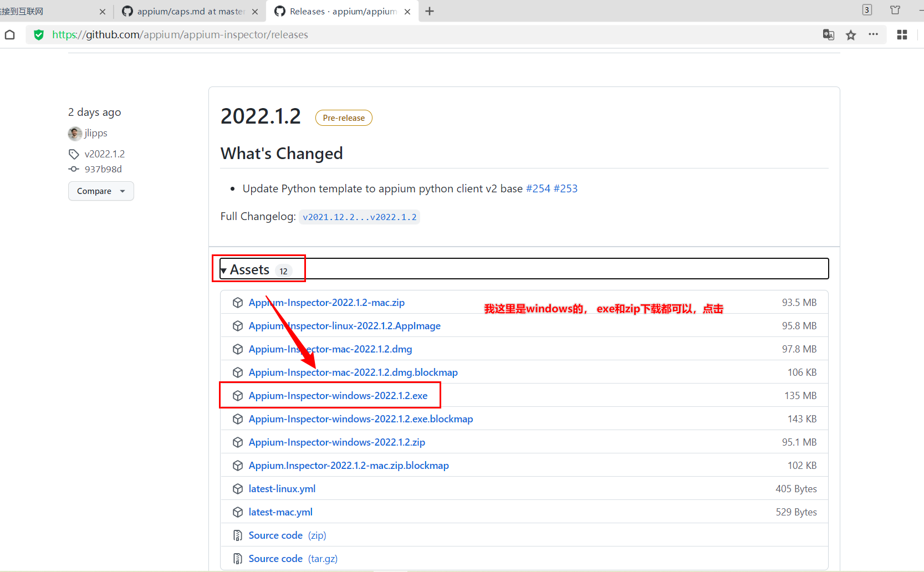Open the Compare dropdown
Screen dimensions: 924x572
point(101,191)
